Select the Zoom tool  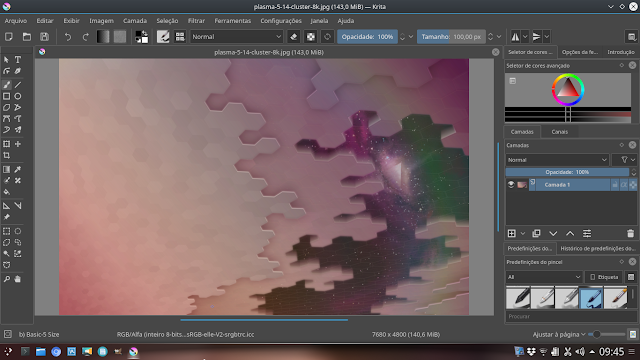tap(7, 279)
